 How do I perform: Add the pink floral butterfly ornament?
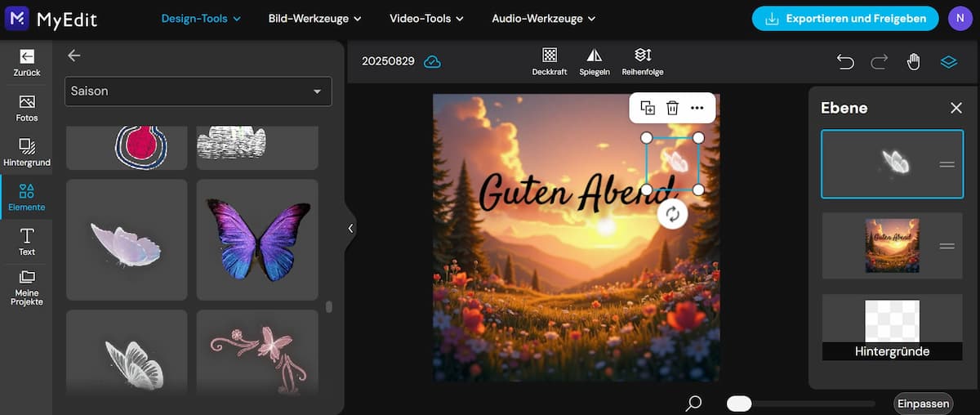(x=257, y=353)
